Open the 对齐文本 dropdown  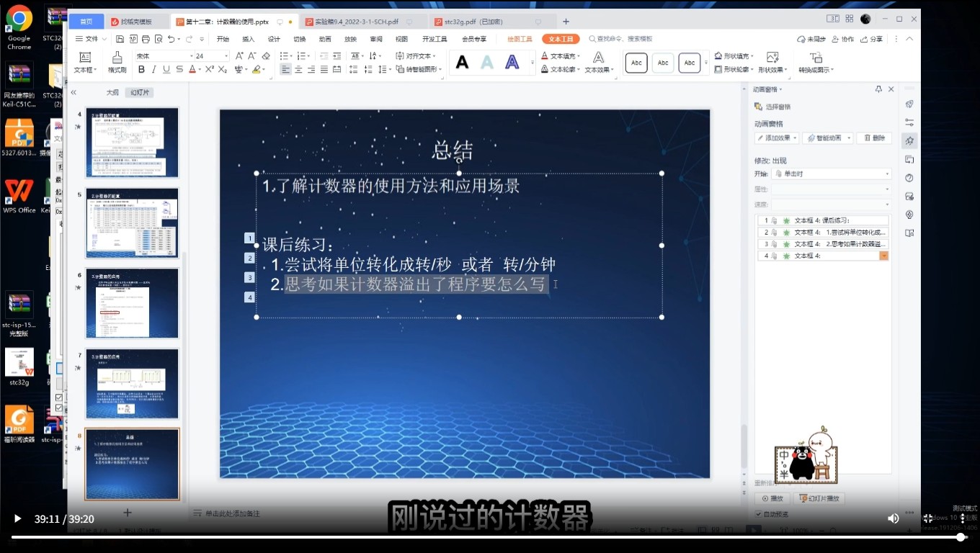416,55
